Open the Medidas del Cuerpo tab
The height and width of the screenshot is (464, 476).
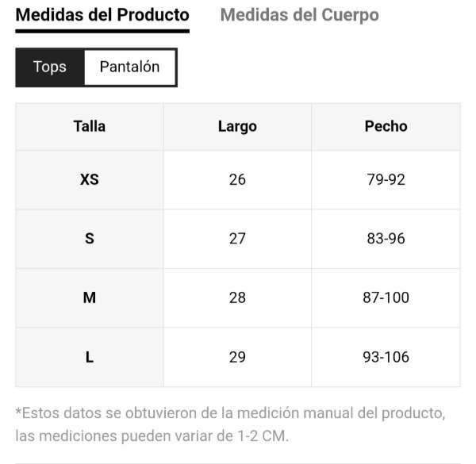[299, 15]
